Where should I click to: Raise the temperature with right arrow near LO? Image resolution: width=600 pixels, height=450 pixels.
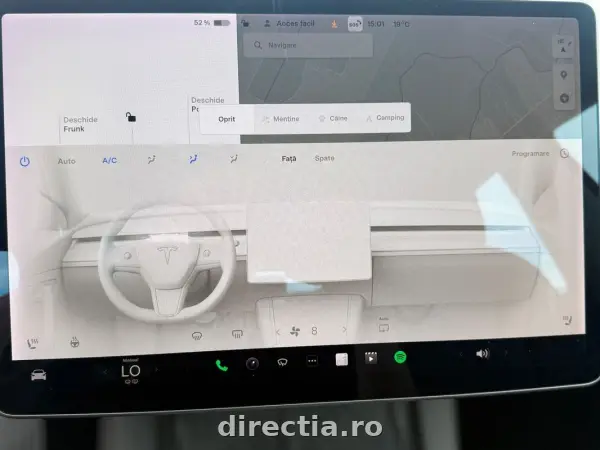coord(156,370)
